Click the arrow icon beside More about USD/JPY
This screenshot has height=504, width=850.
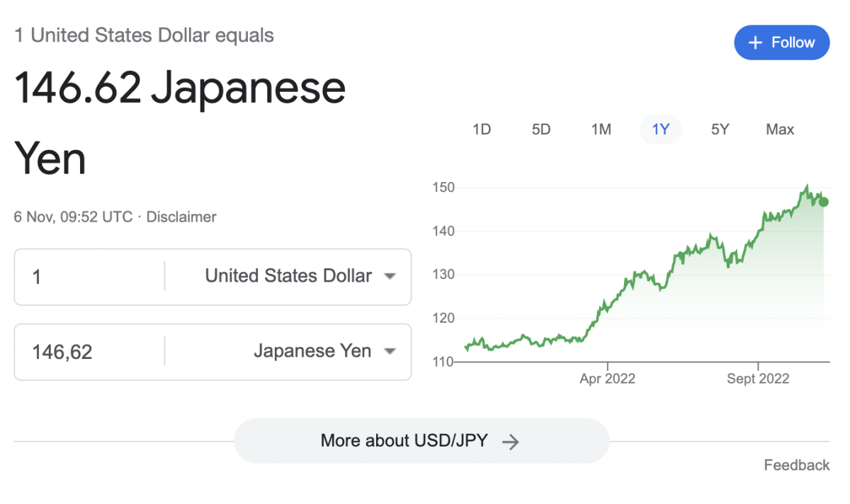[511, 442]
